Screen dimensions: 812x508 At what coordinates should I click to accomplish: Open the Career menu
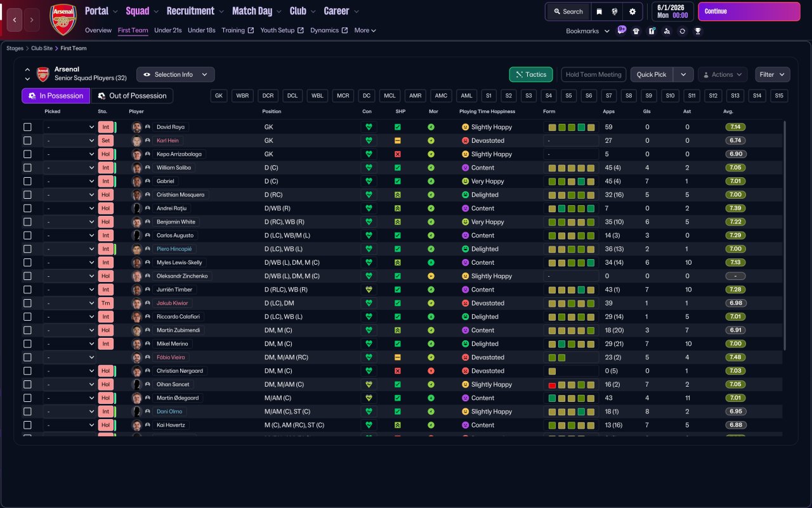pos(341,11)
